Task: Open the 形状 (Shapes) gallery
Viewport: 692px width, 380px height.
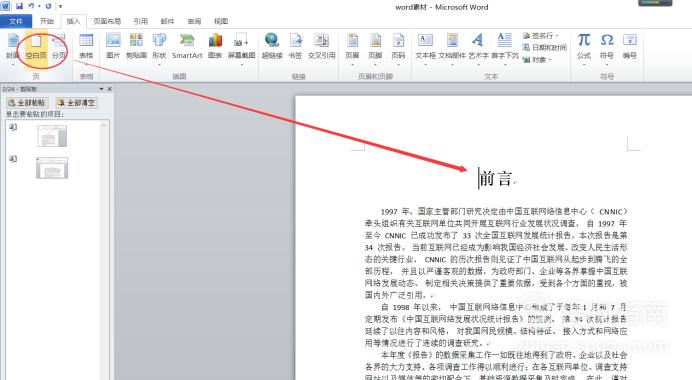Action: [159, 49]
